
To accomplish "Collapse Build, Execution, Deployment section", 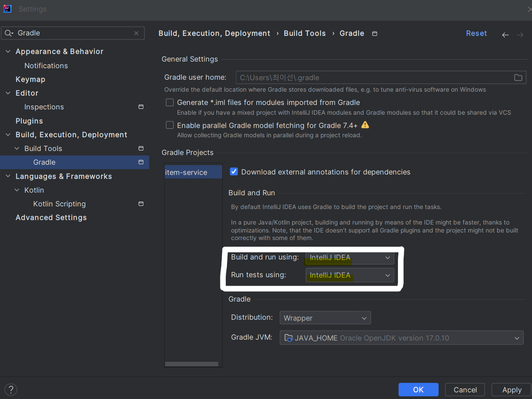I will click(x=8, y=135).
